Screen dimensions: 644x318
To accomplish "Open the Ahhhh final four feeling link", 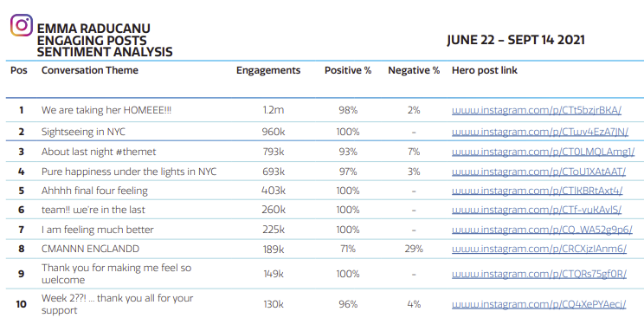I will click(x=538, y=191).
